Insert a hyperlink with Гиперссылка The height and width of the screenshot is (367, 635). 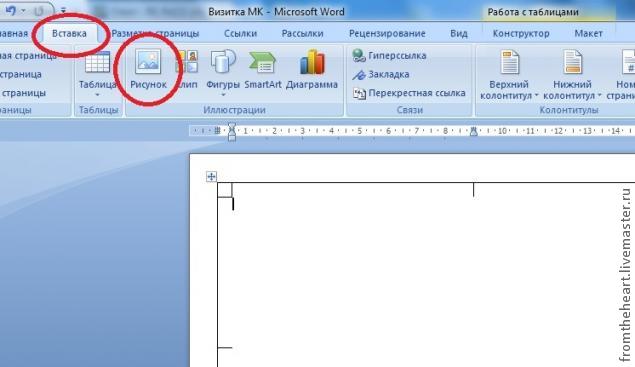(x=389, y=55)
